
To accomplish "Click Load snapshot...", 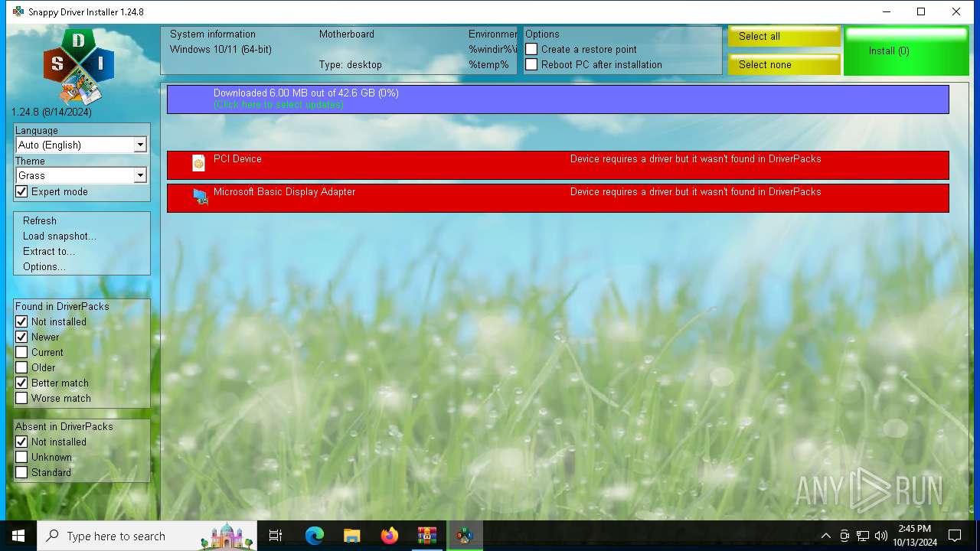I will 60,236.
